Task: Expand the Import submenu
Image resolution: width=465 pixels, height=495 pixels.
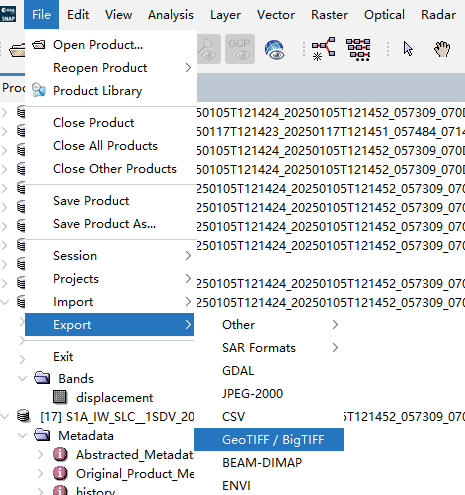Action: (x=110, y=302)
